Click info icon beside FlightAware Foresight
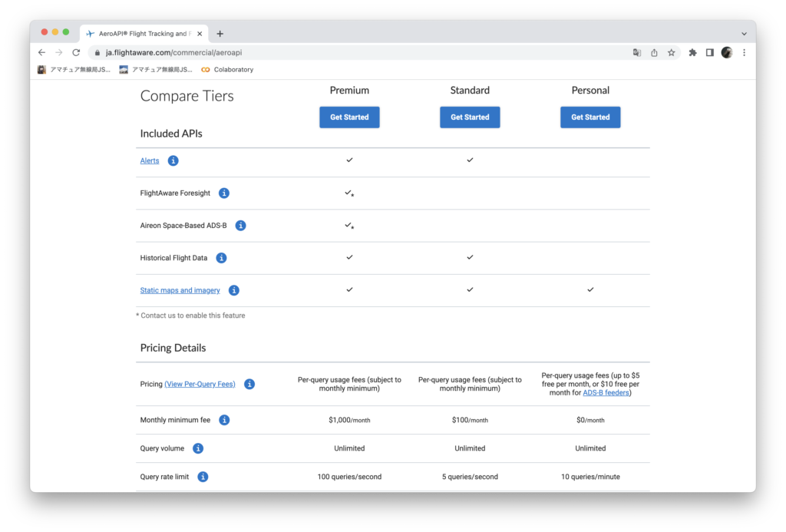This screenshot has width=786, height=532. point(224,193)
